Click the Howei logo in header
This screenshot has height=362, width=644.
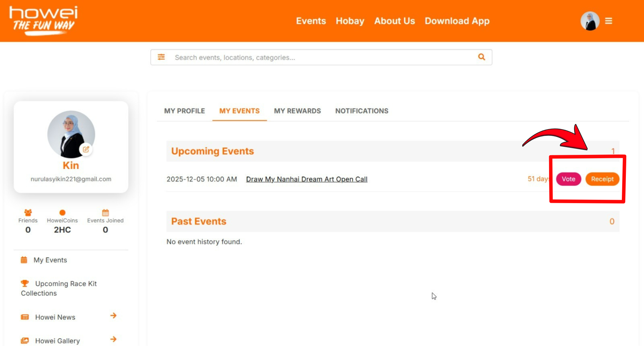click(x=44, y=20)
